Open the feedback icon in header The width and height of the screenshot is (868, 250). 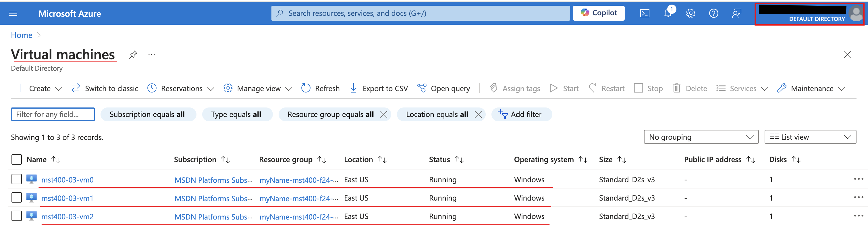tap(736, 13)
